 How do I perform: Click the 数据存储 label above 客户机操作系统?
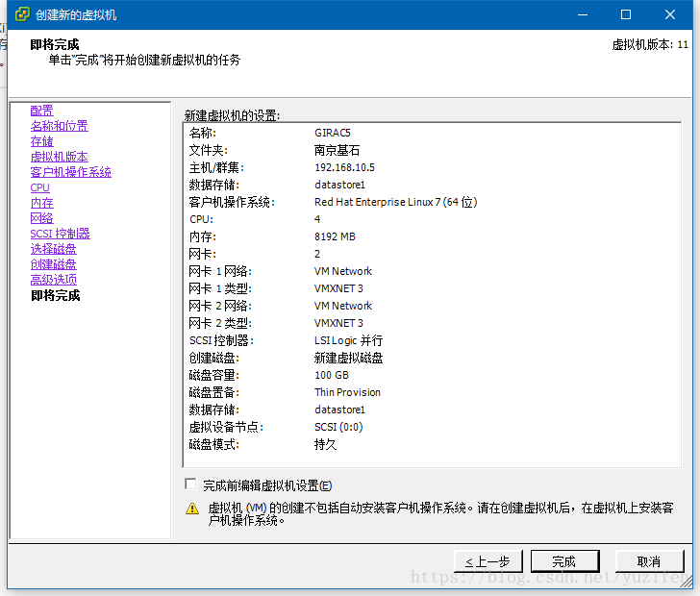point(214,185)
